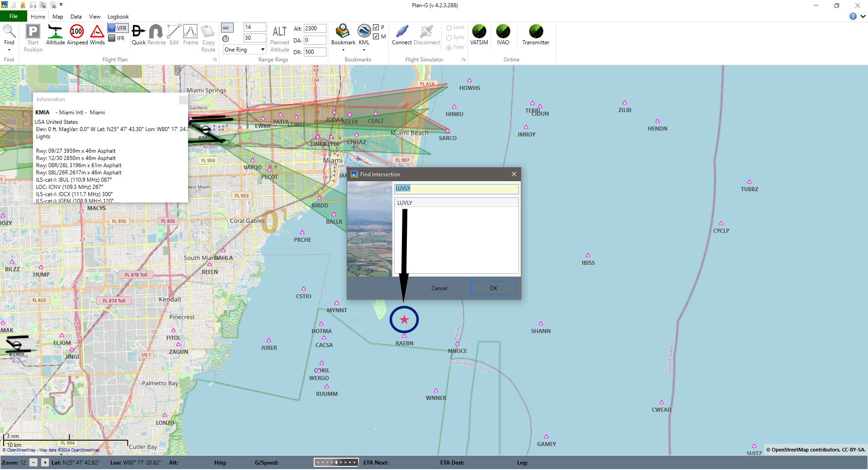Image resolution: width=868 pixels, height=470 pixels.
Task: Open Flight Plan group dialog launcher
Action: click(215, 60)
